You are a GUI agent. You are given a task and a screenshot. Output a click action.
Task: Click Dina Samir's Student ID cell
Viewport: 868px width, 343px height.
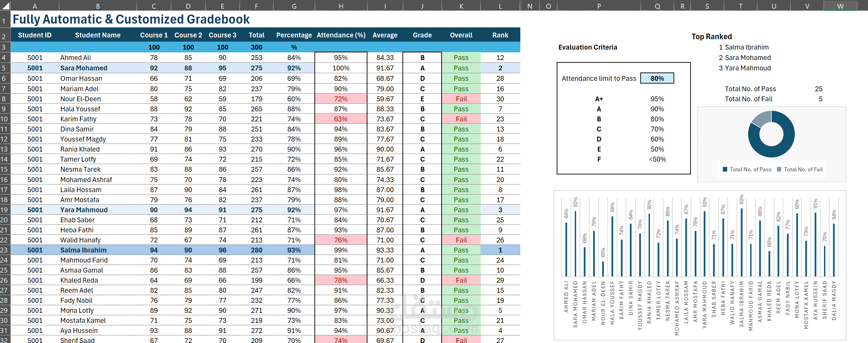click(x=35, y=129)
